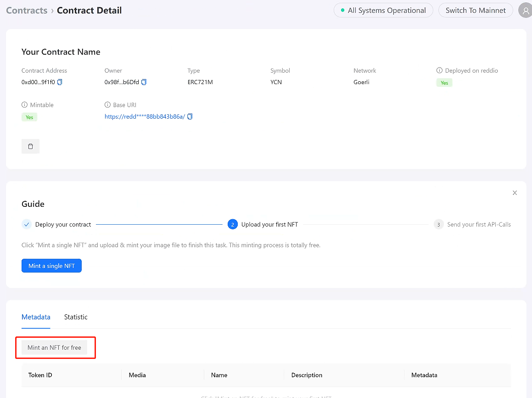Copy the owner address
This screenshot has width=532, height=398.
tap(144, 82)
